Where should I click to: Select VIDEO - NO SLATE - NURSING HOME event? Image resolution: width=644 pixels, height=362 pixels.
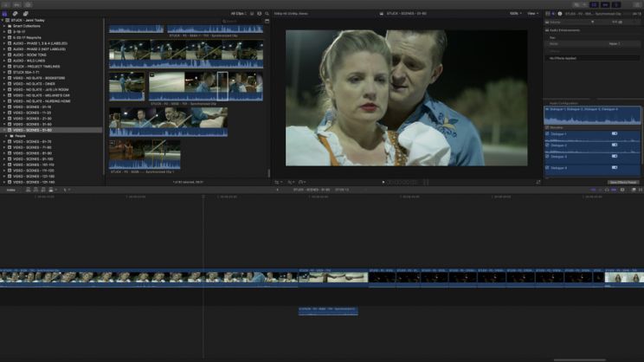coord(42,101)
